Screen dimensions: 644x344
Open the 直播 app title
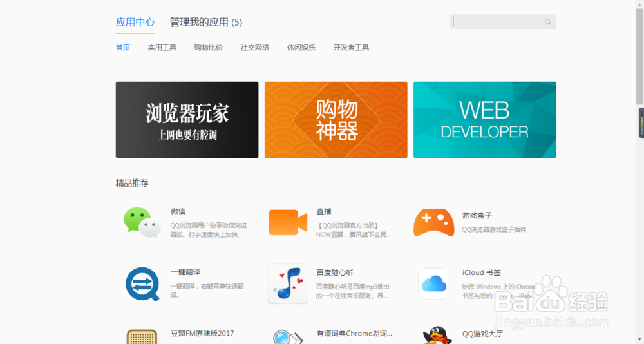[324, 211]
